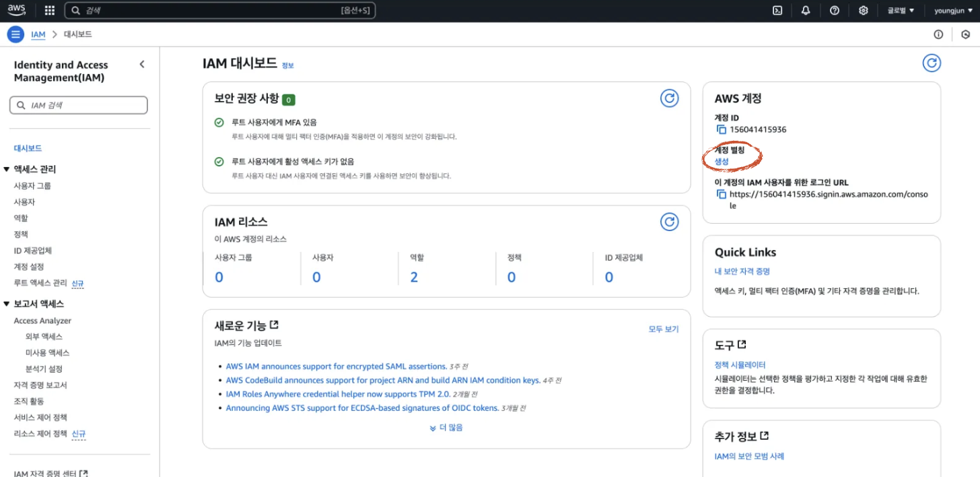Copy the IAM sign-in URL
Image resolution: width=980 pixels, height=477 pixels.
coord(721,194)
